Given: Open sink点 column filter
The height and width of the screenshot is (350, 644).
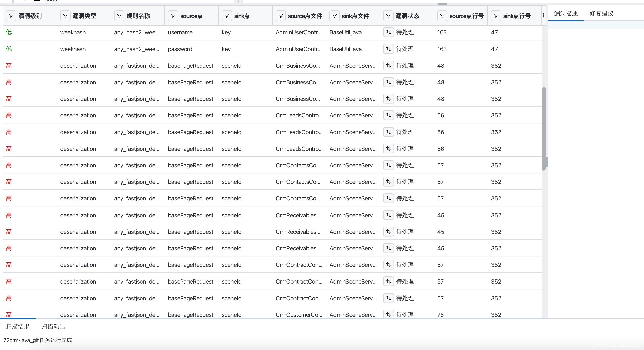Looking at the screenshot, I should coord(227,16).
